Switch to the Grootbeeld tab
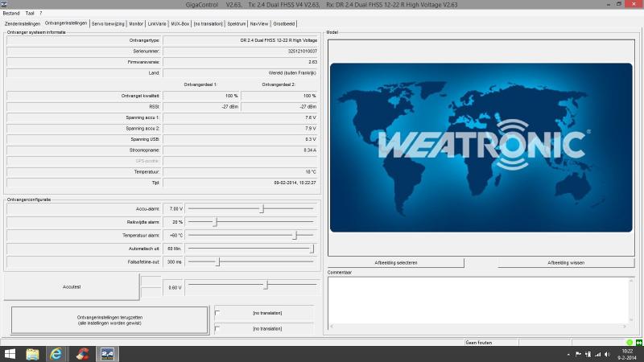The image size is (644, 362). click(x=284, y=24)
